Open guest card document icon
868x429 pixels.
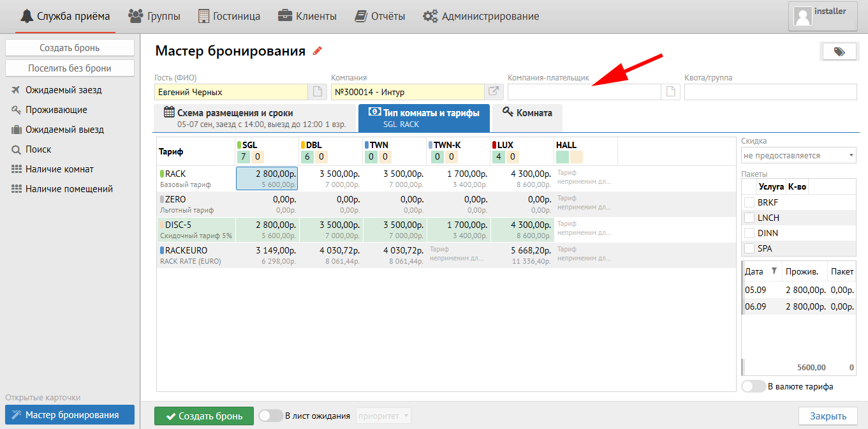[317, 92]
